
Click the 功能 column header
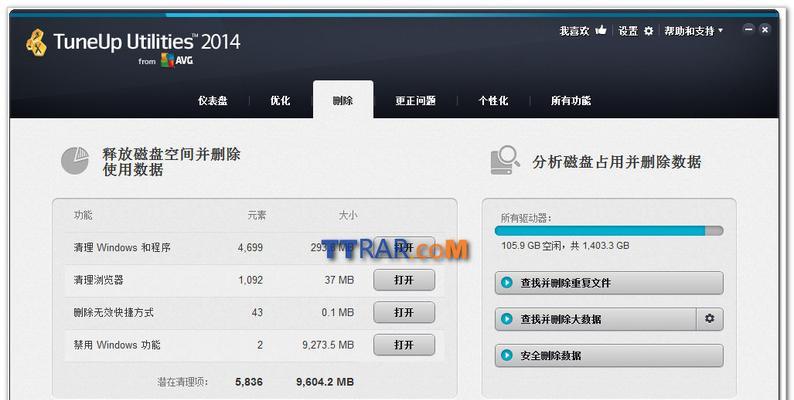click(83, 215)
